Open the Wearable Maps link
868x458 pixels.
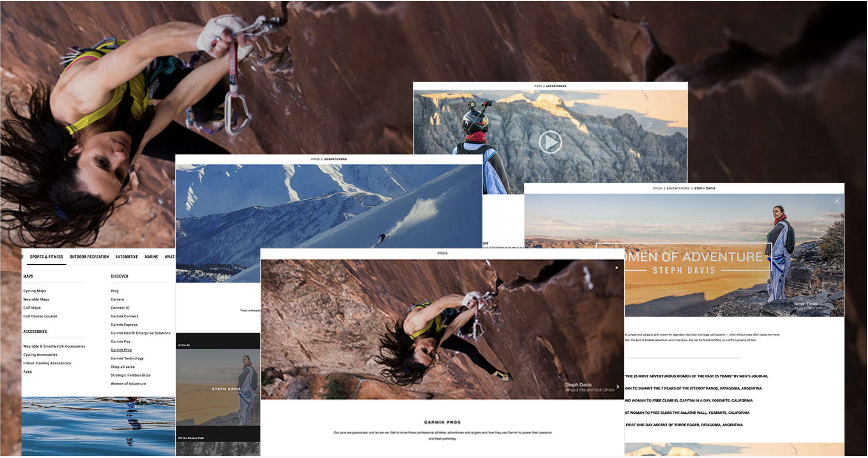36,299
